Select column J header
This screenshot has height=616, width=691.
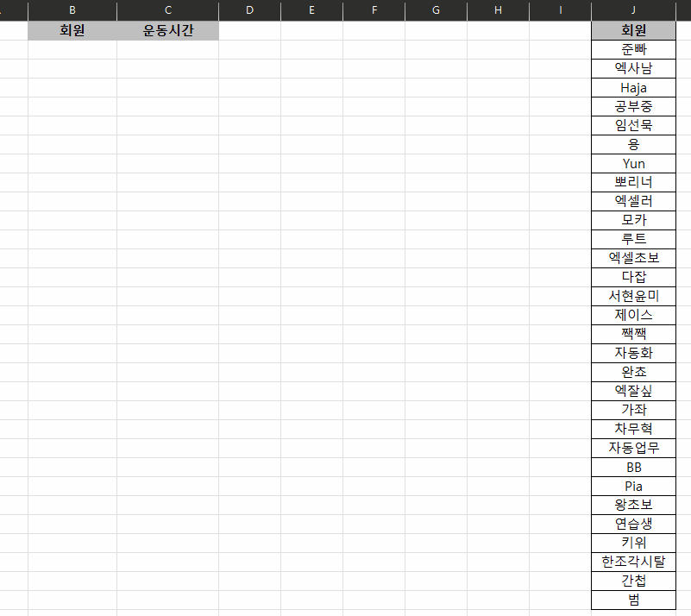click(634, 10)
